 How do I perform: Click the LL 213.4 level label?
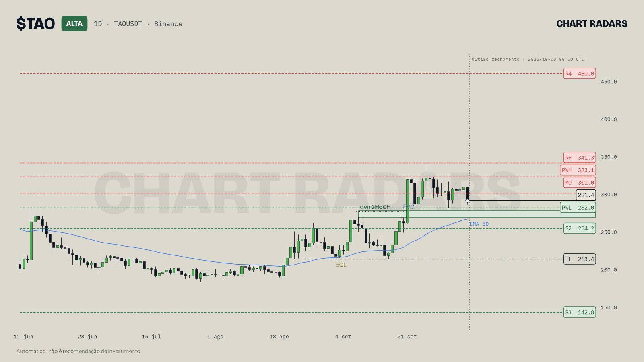pyautogui.click(x=579, y=259)
